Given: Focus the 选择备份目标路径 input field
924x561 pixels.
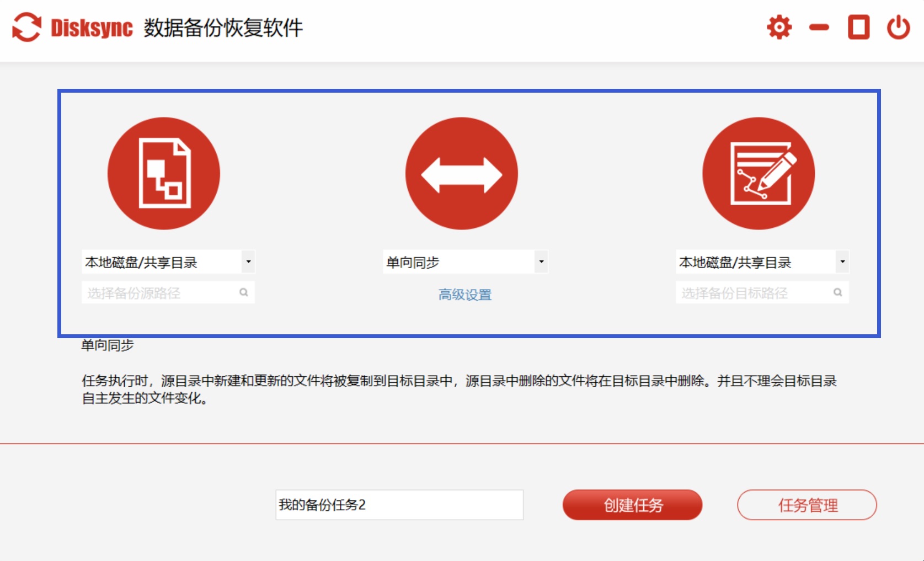Looking at the screenshot, I should click(x=762, y=292).
